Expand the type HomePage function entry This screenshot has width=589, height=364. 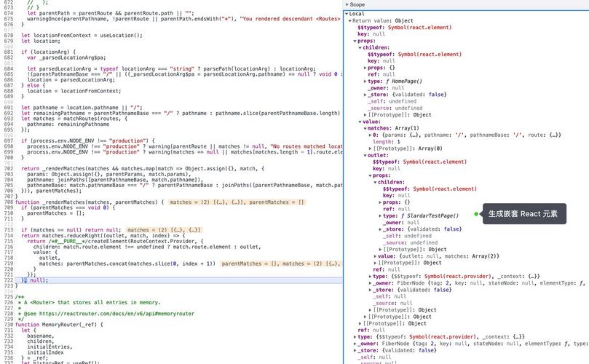tap(365, 81)
